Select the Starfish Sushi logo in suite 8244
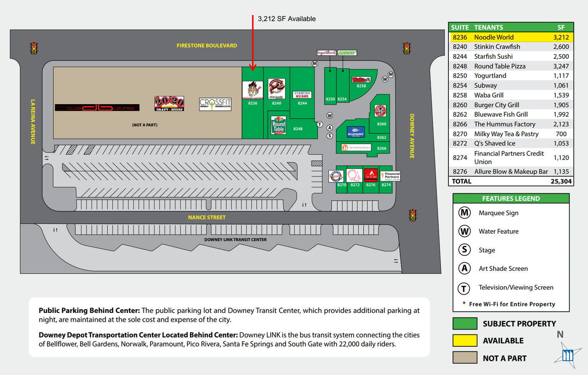This screenshot has height=375, width=588. 302,95
